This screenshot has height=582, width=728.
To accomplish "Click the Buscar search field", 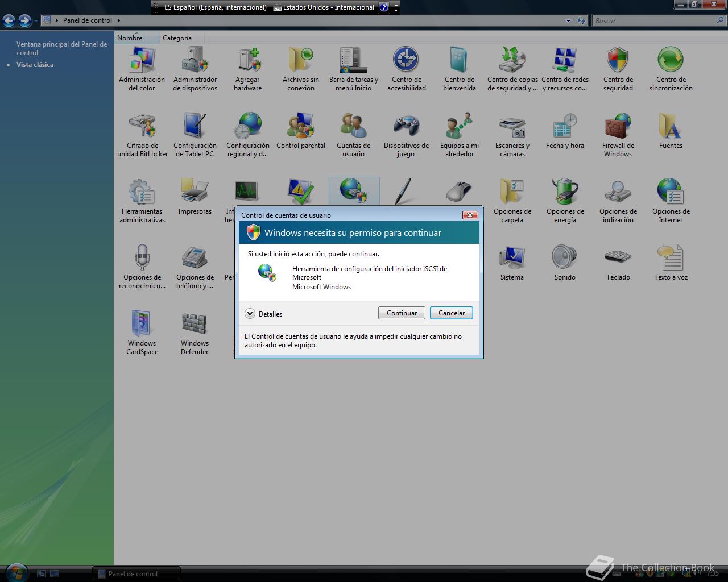I will point(659,20).
